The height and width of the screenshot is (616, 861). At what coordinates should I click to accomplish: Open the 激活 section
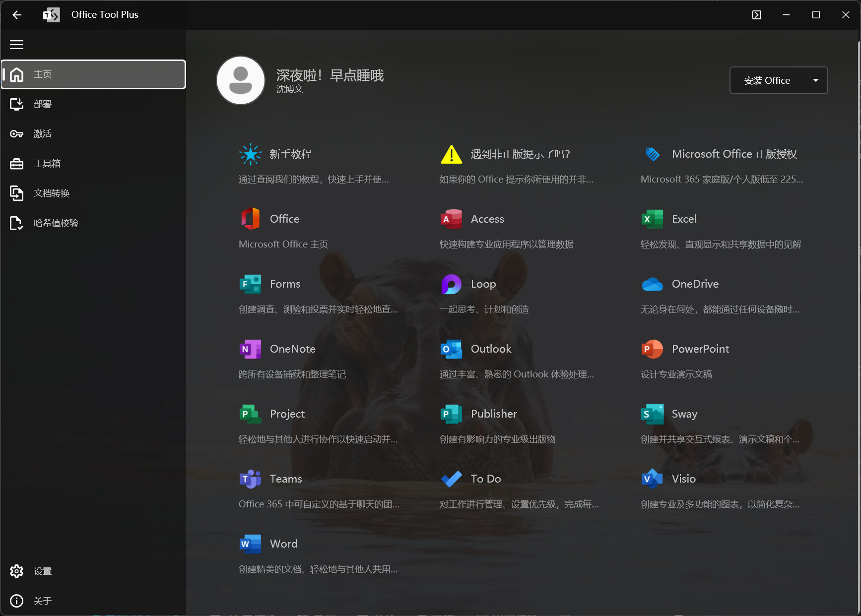click(93, 134)
